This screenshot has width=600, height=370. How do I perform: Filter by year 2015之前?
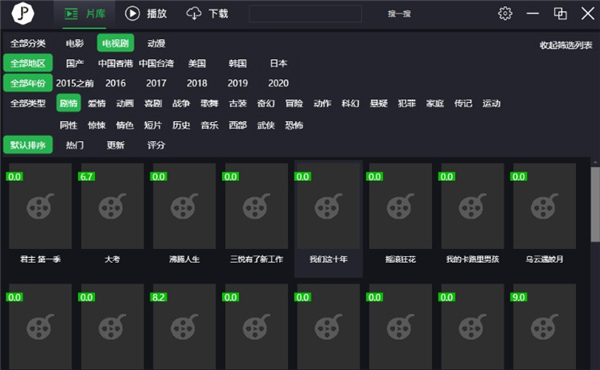(75, 83)
